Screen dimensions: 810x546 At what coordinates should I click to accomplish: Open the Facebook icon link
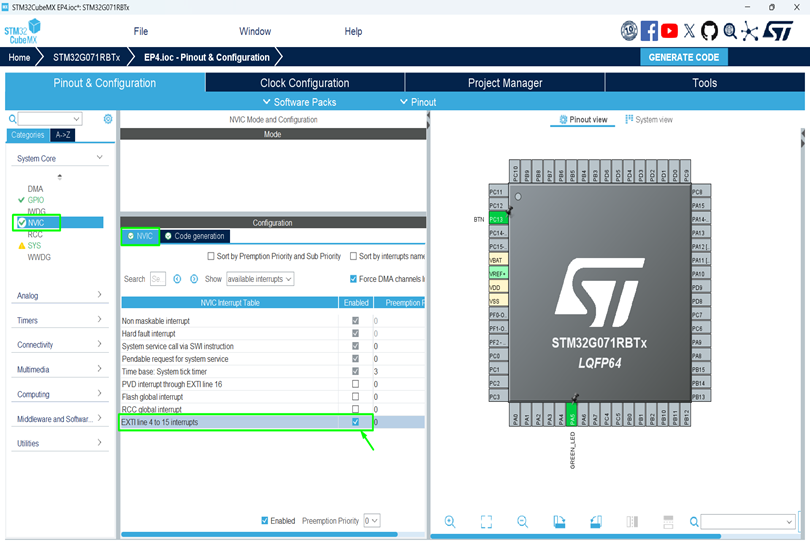[649, 31]
